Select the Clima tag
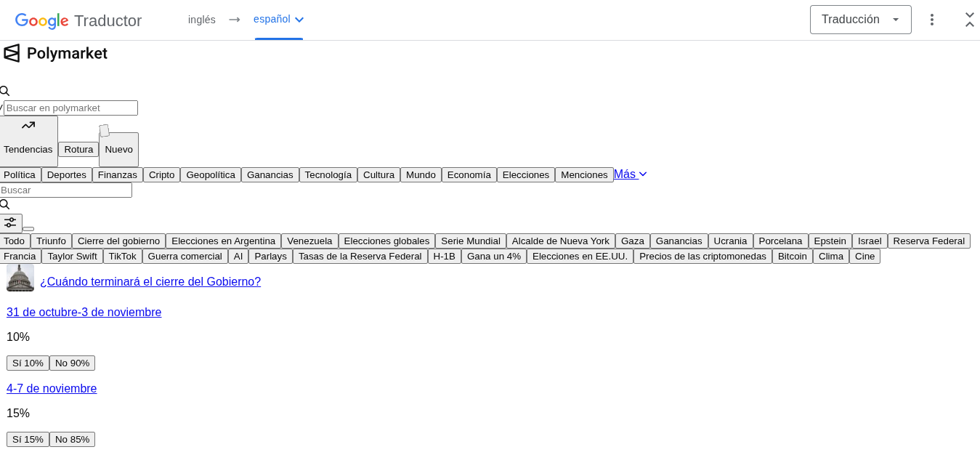 tap(831, 256)
